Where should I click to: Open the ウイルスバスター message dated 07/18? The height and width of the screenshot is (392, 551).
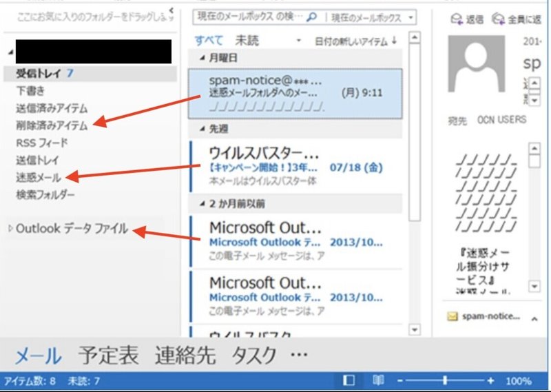click(296, 167)
